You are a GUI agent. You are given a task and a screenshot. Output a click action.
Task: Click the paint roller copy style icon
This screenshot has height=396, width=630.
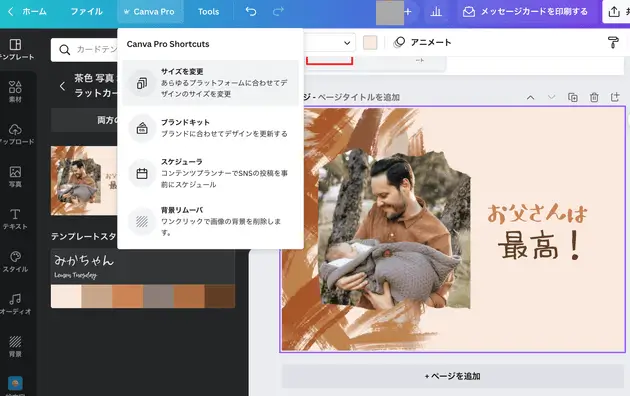point(613,42)
